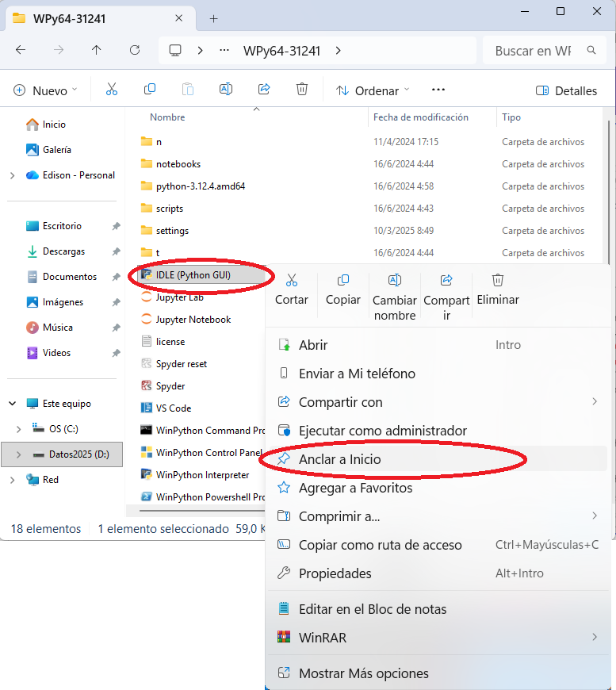Click the Rename icon in toolbar
This screenshot has height=690, width=616.
pos(226,90)
